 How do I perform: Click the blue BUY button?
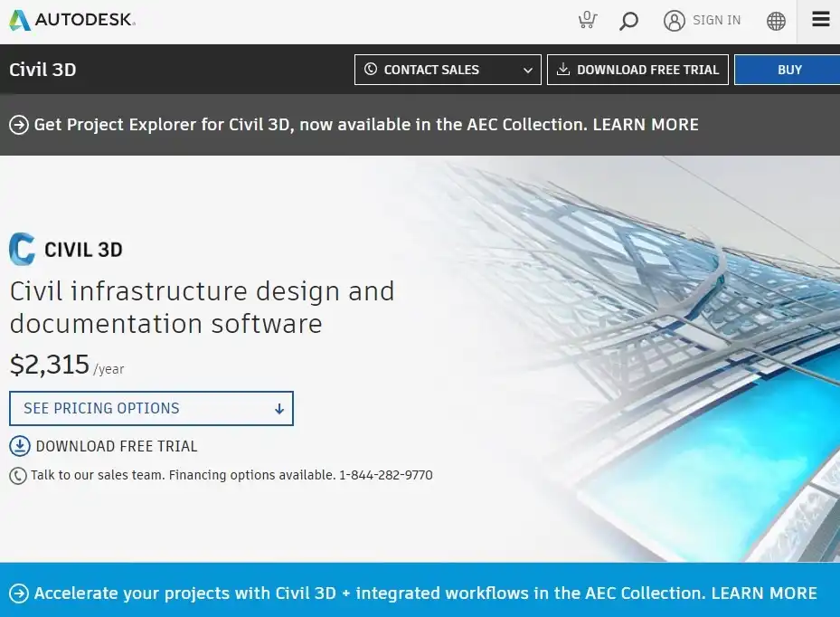788,70
